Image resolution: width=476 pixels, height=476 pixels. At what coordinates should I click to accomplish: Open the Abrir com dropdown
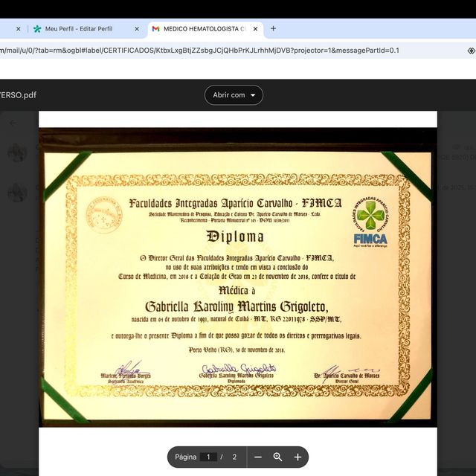(234, 95)
